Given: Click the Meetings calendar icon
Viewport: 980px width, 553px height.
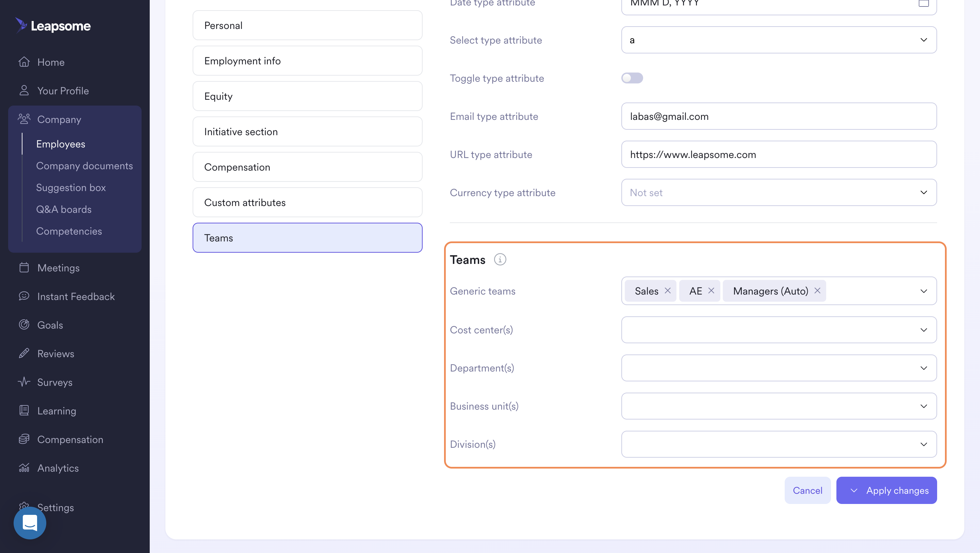Looking at the screenshot, I should [x=24, y=268].
